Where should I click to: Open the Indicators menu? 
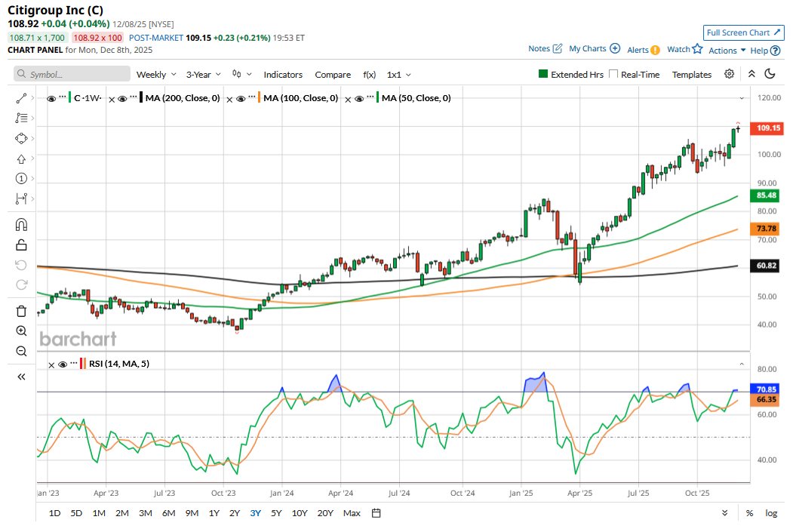tap(283, 75)
